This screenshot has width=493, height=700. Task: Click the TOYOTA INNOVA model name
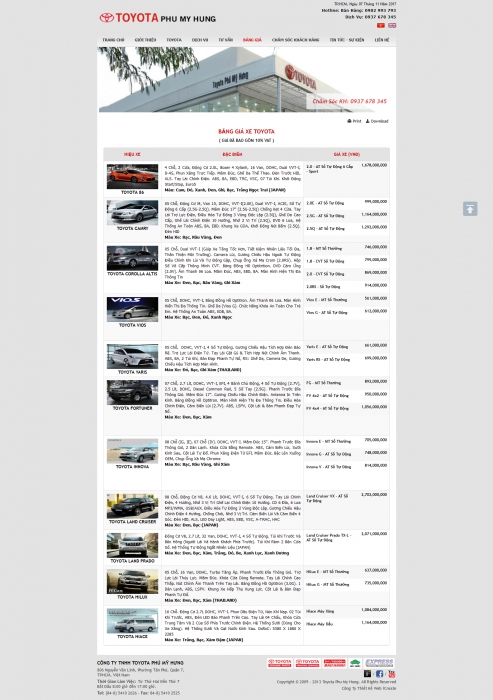(132, 467)
